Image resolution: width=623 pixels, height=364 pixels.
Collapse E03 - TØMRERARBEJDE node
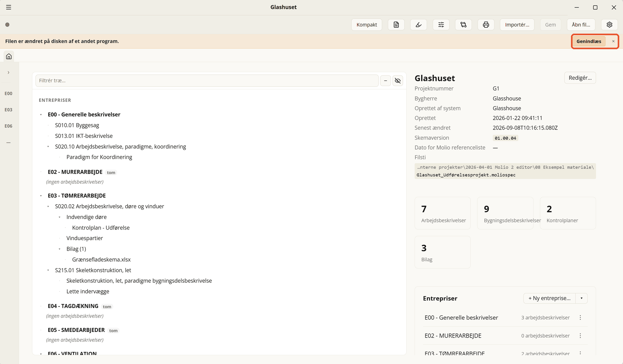pyautogui.click(x=41, y=196)
